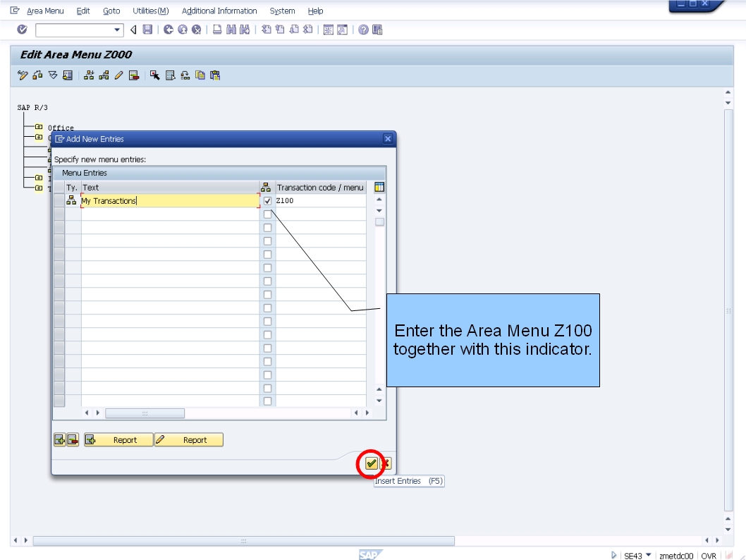Click the Copy icon in the area menu toolbar

click(x=200, y=75)
